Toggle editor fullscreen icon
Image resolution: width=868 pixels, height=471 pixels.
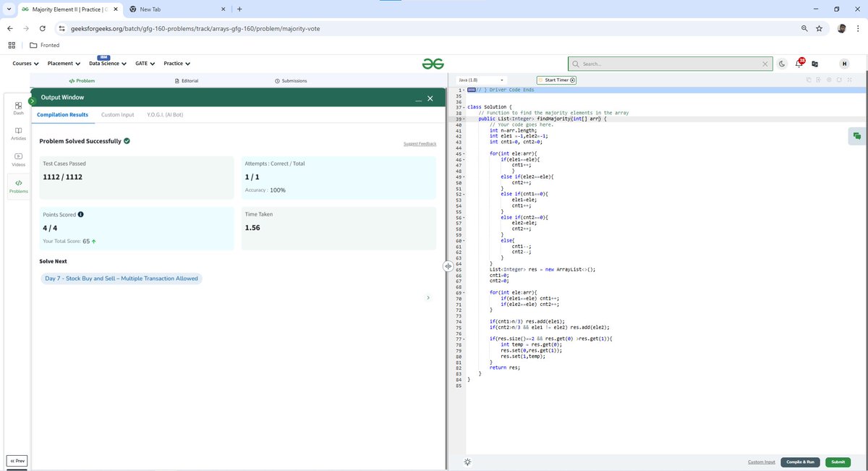pos(849,80)
